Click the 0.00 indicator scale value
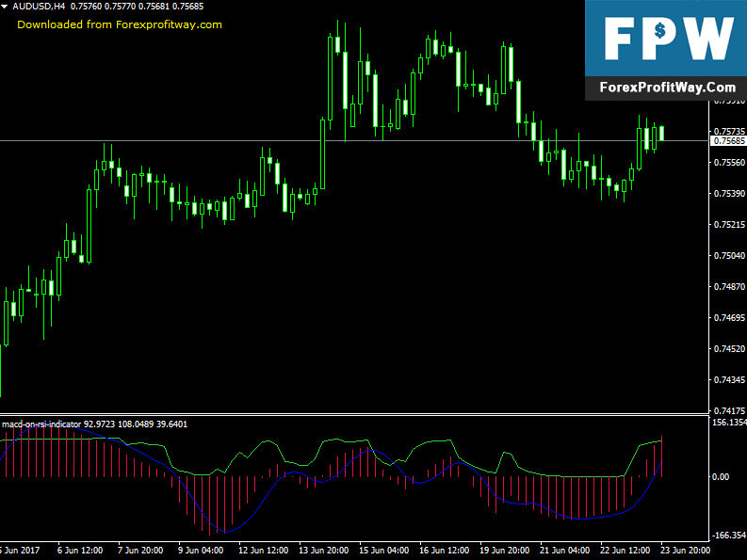Screen dimensions: 747x560 coord(721,476)
